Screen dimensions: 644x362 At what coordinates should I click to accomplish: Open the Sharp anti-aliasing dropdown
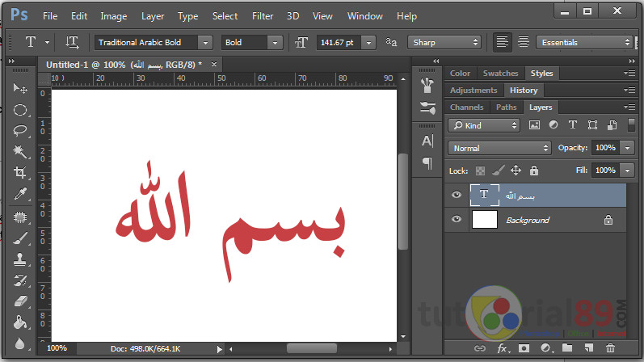click(444, 42)
